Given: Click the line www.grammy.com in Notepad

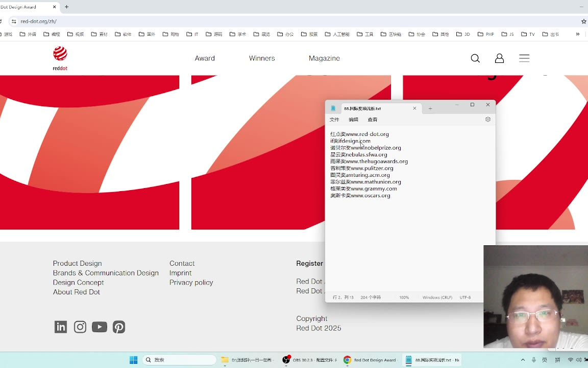Looking at the screenshot, I should pyautogui.click(x=363, y=189).
